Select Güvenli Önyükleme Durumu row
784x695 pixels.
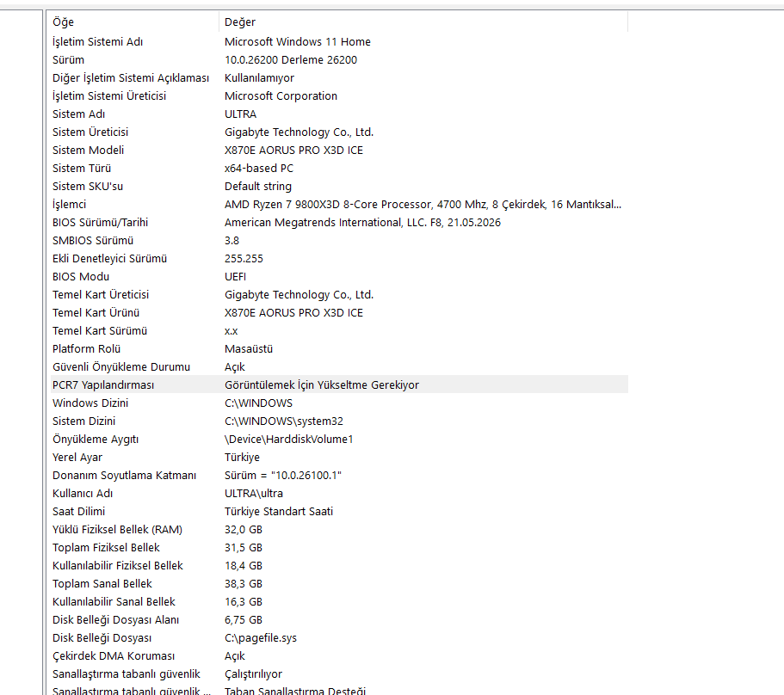click(339, 366)
